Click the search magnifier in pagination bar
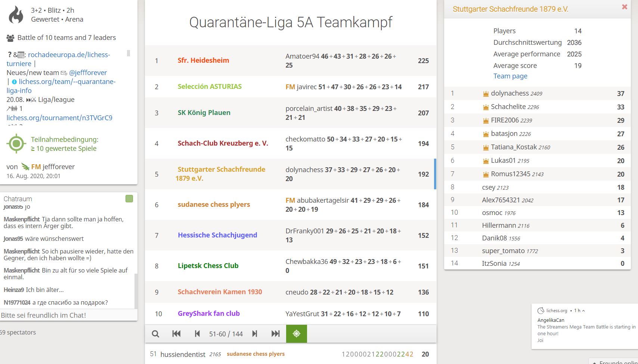 pos(155,334)
